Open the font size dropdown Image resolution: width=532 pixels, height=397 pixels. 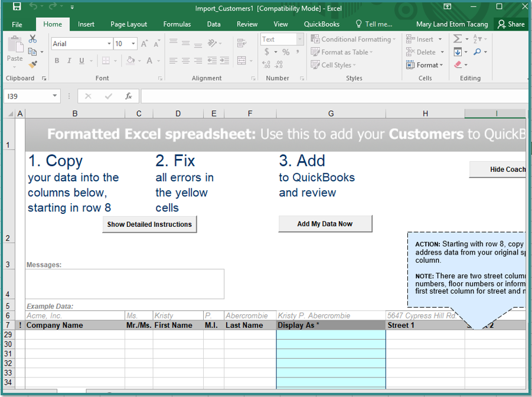[133, 43]
